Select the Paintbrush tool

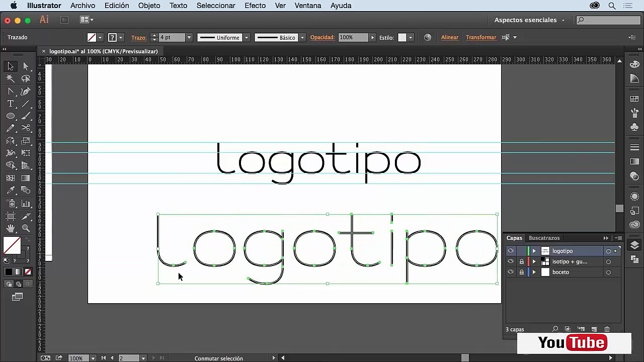26,116
